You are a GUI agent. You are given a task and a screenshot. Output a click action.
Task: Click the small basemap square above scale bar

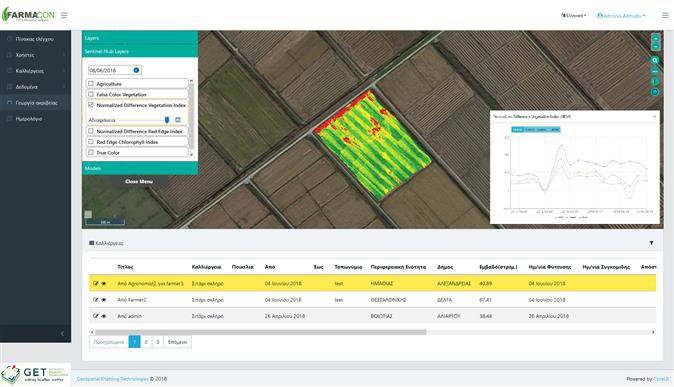(x=88, y=214)
